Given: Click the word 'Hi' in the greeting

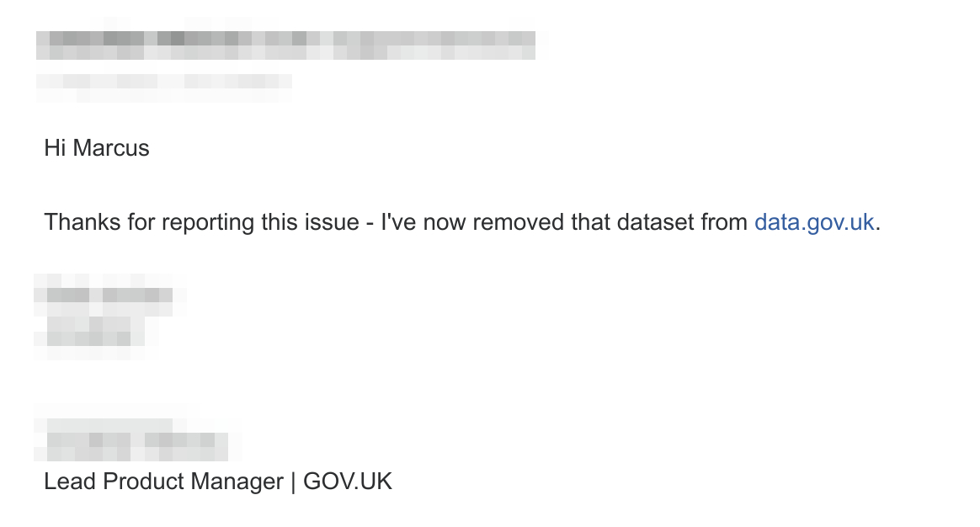Looking at the screenshot, I should (55, 149).
